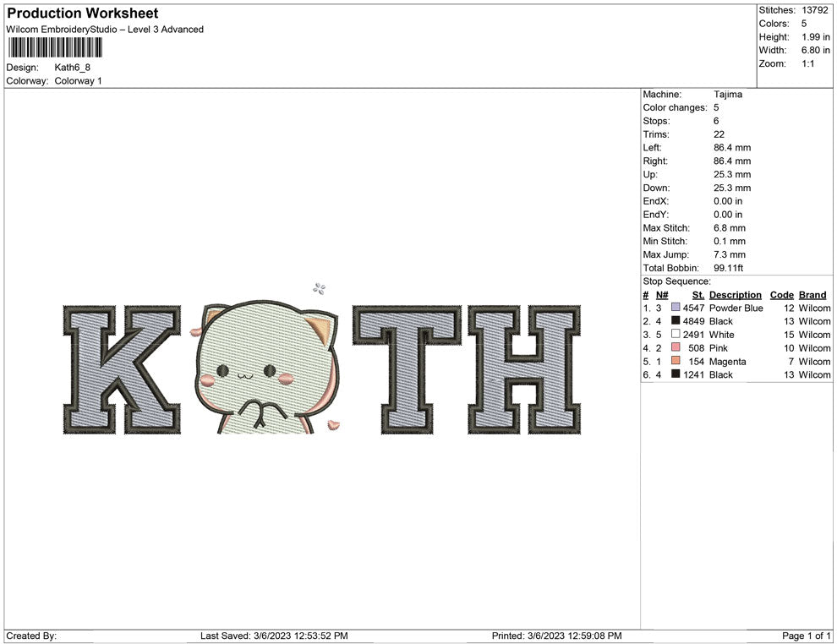The height and width of the screenshot is (644, 837).
Task: Click stitch count "2491" in stop sequence
Action: pyautogui.click(x=693, y=335)
